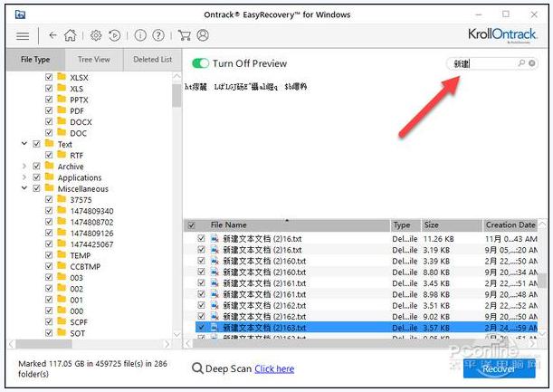This screenshot has width=553, height=392.
Task: Select the Archive folder icon
Action: [x=50, y=166]
